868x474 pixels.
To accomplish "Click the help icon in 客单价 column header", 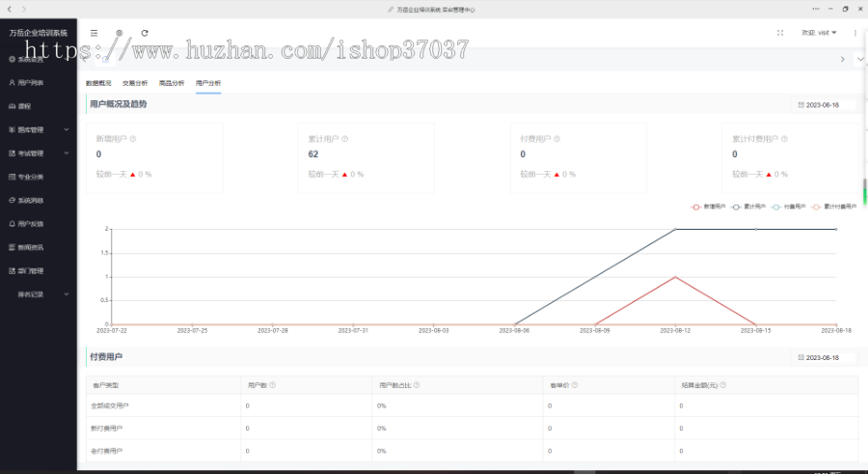I will [575, 385].
